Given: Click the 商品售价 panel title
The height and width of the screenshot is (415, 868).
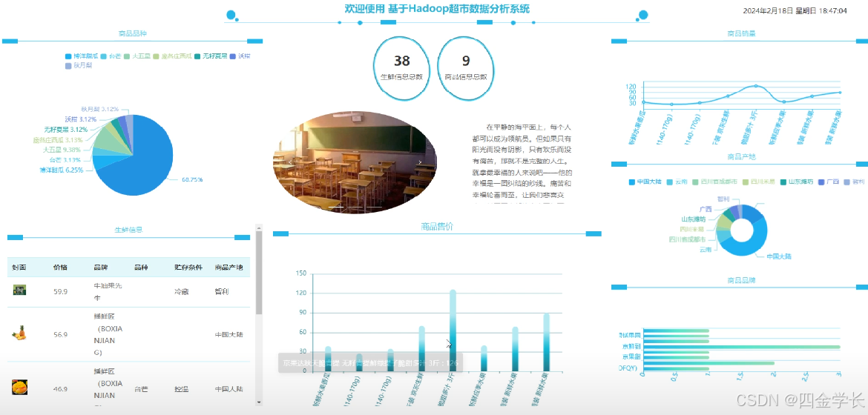Looking at the screenshot, I should point(437,226).
